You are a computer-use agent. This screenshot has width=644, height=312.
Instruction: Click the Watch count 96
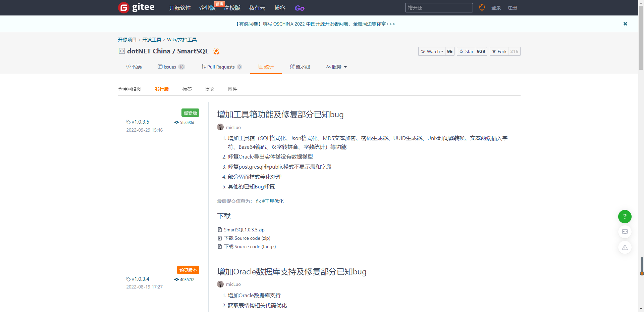point(450,51)
